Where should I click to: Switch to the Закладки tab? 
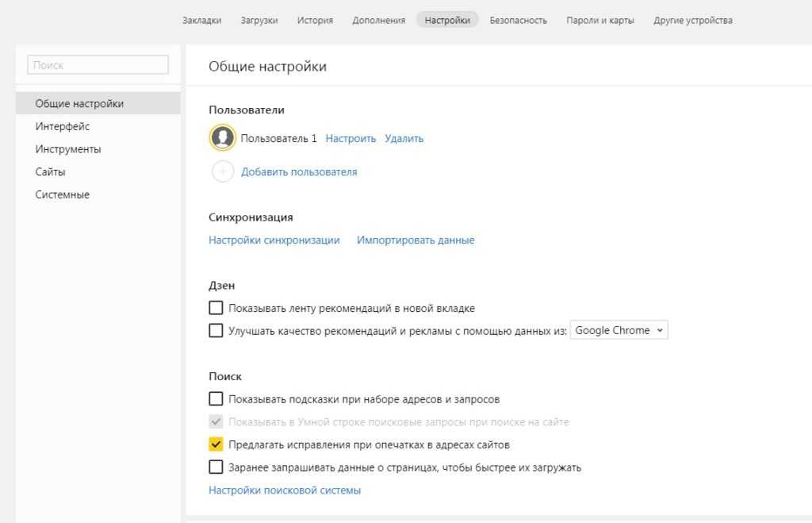[201, 21]
